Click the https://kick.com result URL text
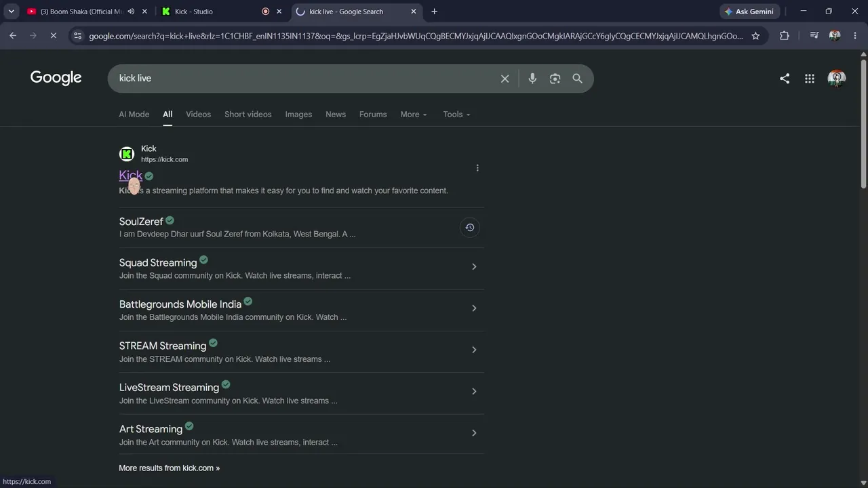Viewport: 868px width, 488px height. (x=165, y=160)
